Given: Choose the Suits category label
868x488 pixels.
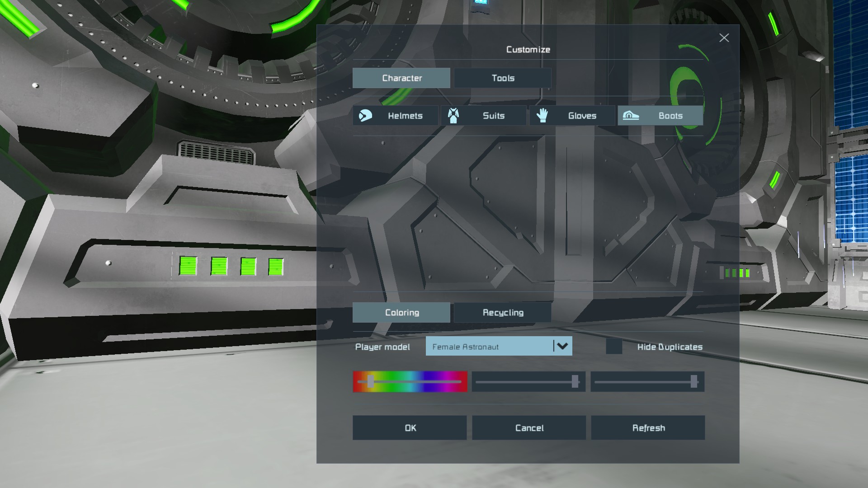Looking at the screenshot, I should (493, 116).
